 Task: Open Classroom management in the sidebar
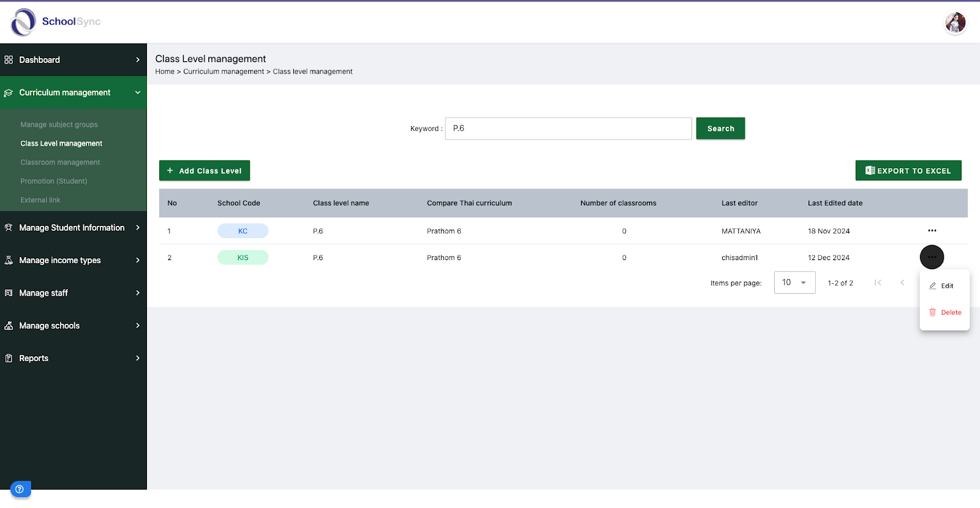(60, 163)
